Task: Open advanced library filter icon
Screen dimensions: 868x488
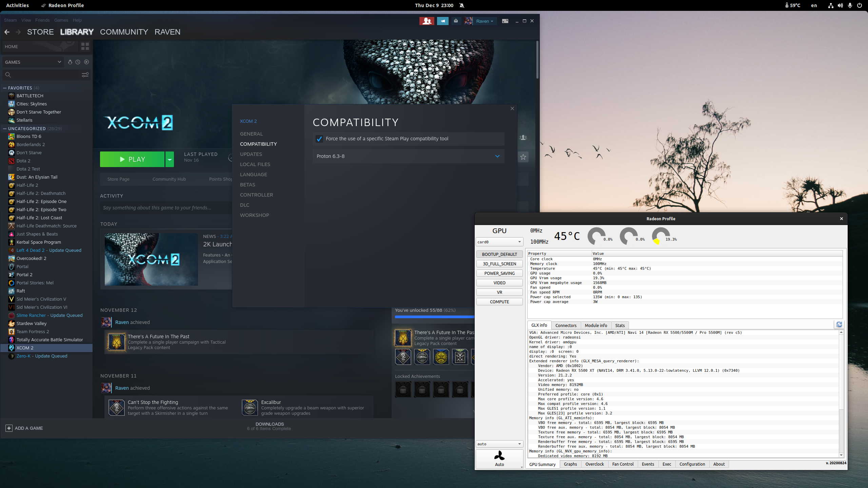Action: coord(85,75)
